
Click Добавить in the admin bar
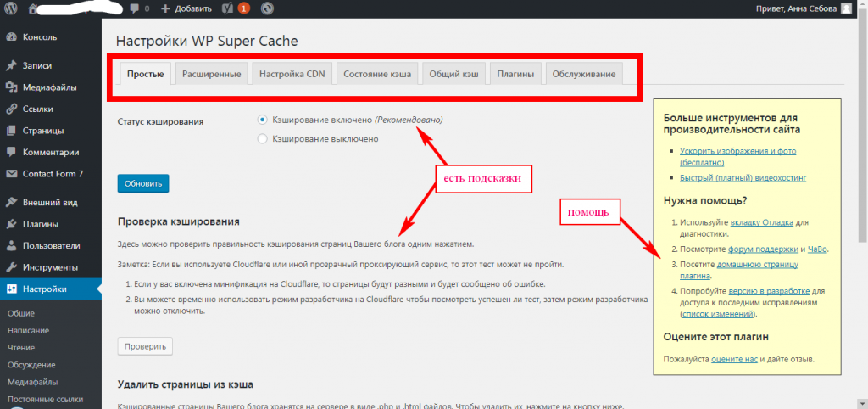pyautogui.click(x=193, y=8)
